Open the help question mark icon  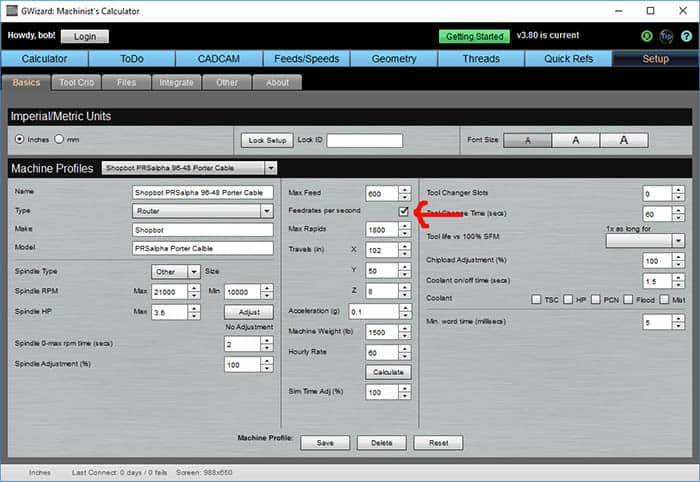coord(686,36)
